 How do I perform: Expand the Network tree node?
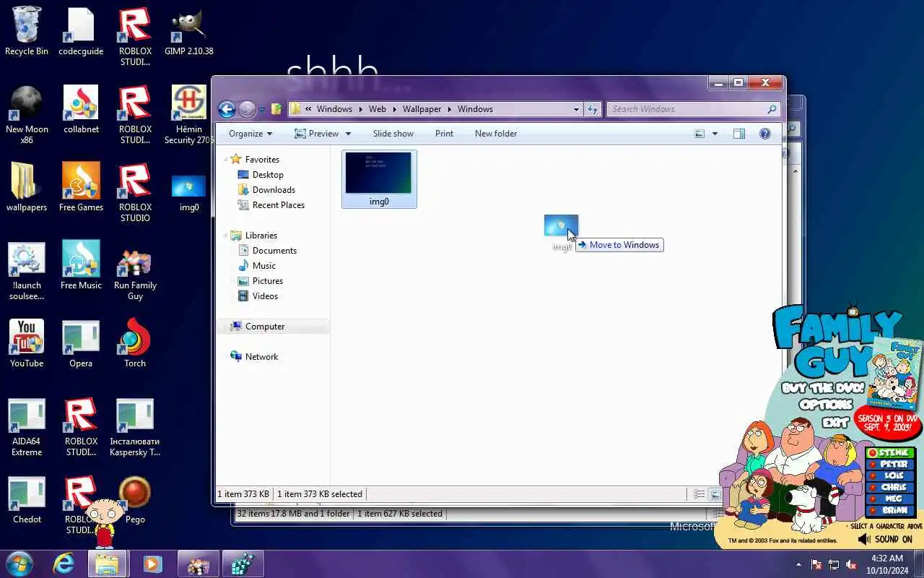coord(225,356)
